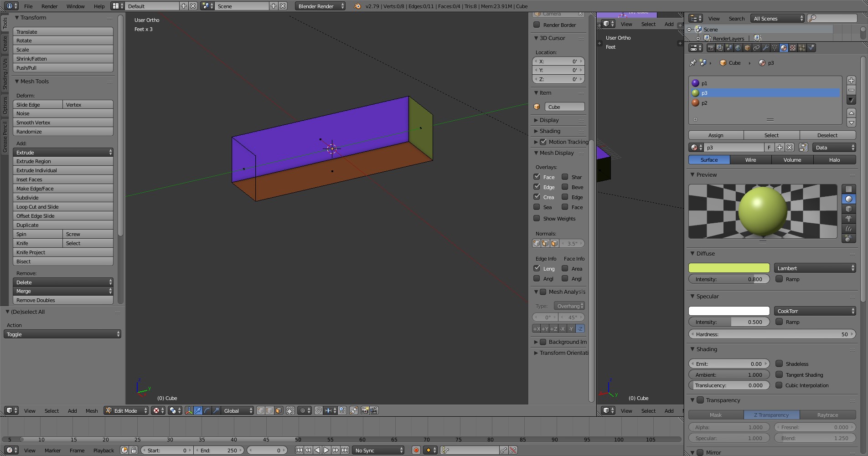Open the Constraints properties tab chain icon
This screenshot has height=456, width=868.
(x=756, y=48)
